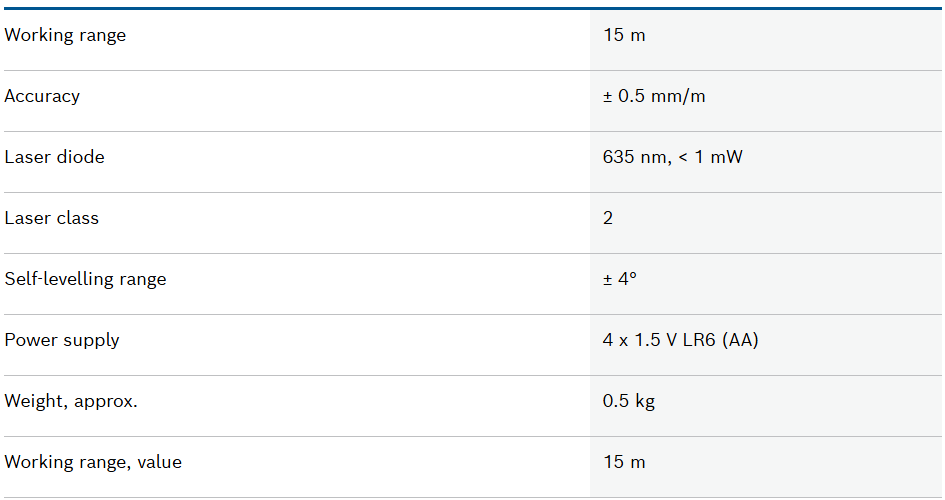Click the "< 1 mW" power text

click(710, 157)
